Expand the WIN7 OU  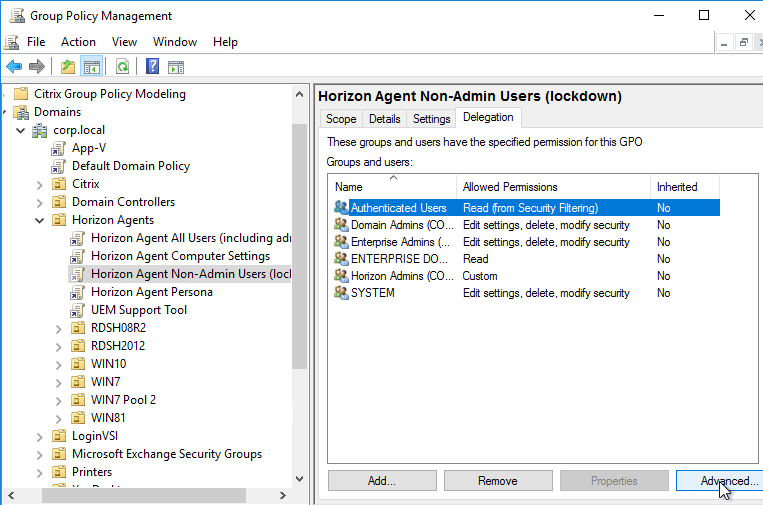tap(58, 382)
